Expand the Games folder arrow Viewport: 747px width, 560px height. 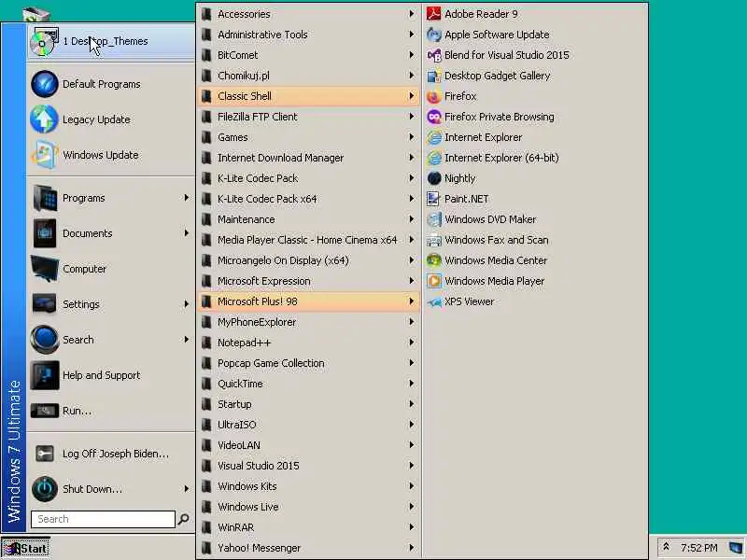tap(412, 137)
